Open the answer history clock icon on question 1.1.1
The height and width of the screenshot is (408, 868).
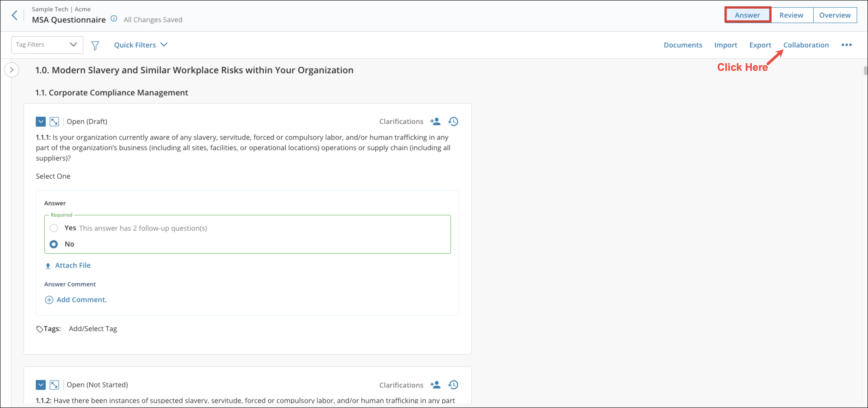(x=453, y=121)
